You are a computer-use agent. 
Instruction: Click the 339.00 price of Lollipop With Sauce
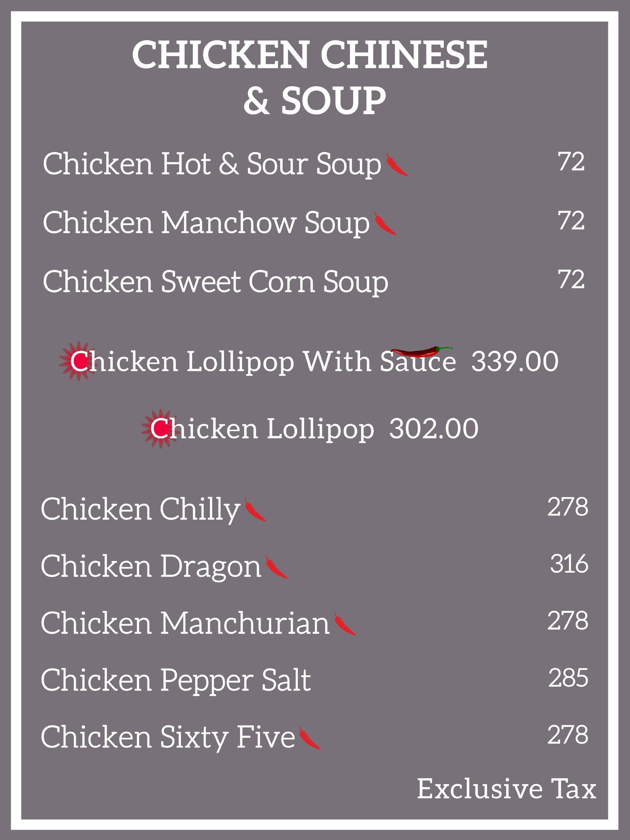point(515,361)
